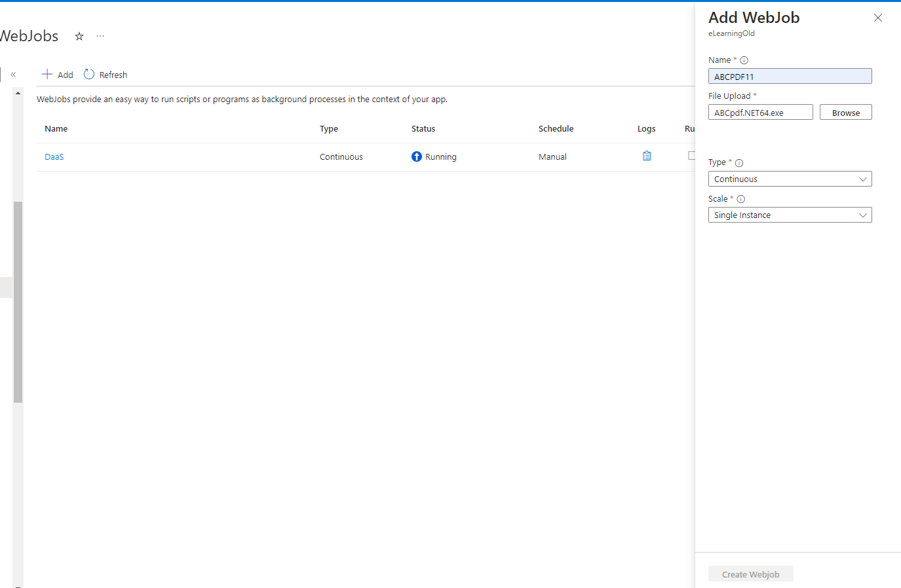This screenshot has width=901, height=588.
Task: Click the info icon beside Scale
Action: 741,198
